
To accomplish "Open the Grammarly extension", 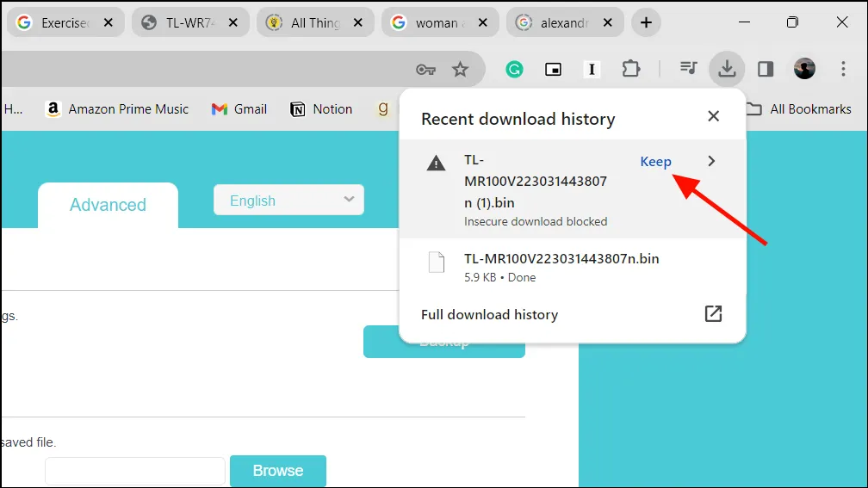I will 514,69.
